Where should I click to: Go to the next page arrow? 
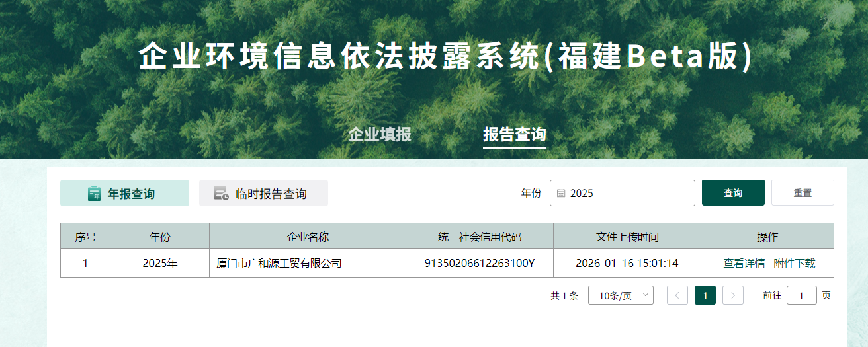pyautogui.click(x=733, y=295)
